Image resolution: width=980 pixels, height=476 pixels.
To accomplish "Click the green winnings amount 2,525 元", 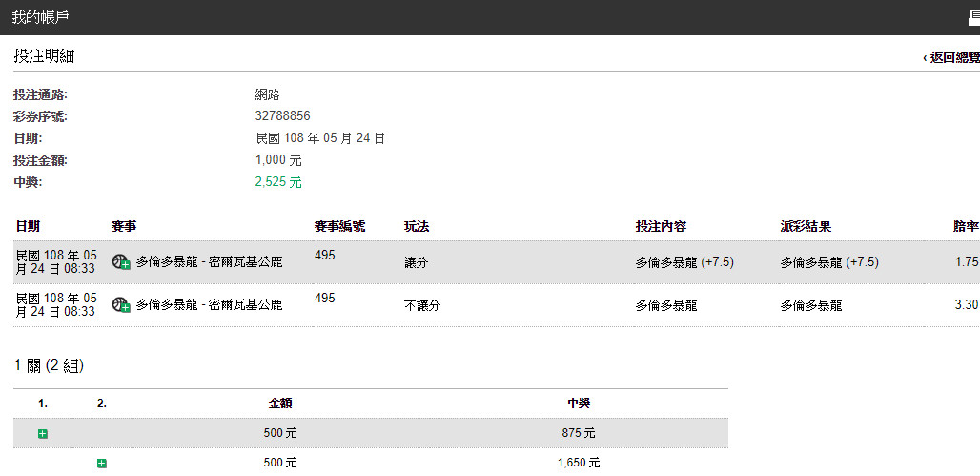I will pyautogui.click(x=278, y=182).
